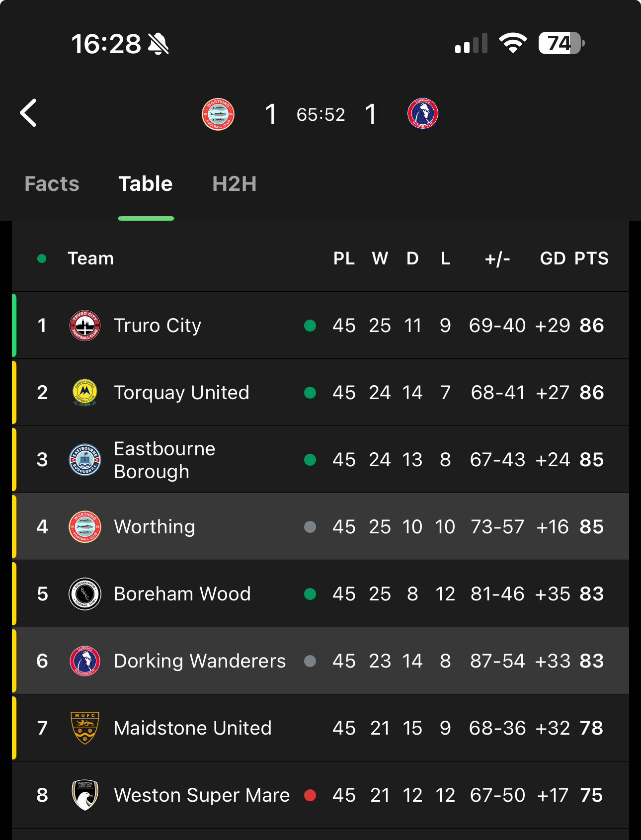Switch to the H2H tab
Screen dimensions: 641x840
(x=235, y=184)
